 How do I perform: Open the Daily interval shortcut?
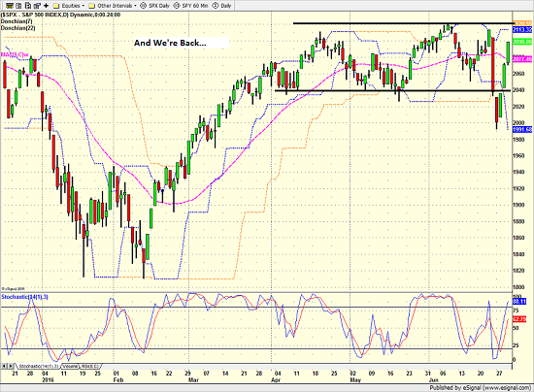[222, 6]
